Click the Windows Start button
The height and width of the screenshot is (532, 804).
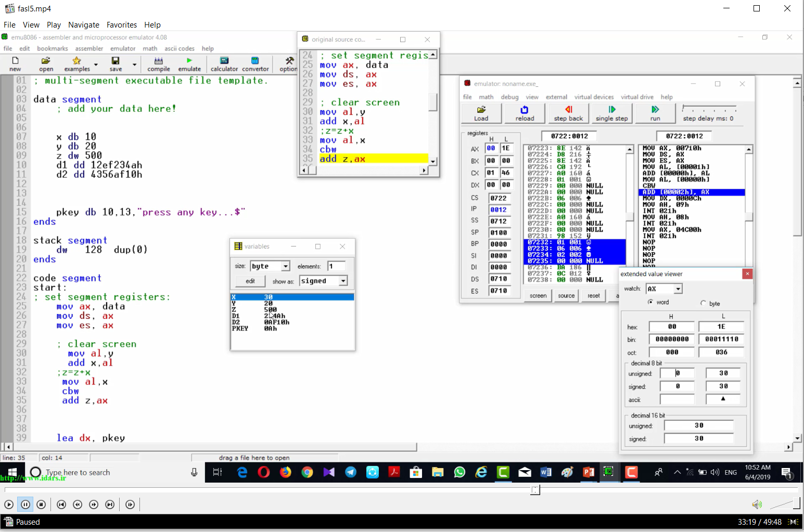click(12, 472)
